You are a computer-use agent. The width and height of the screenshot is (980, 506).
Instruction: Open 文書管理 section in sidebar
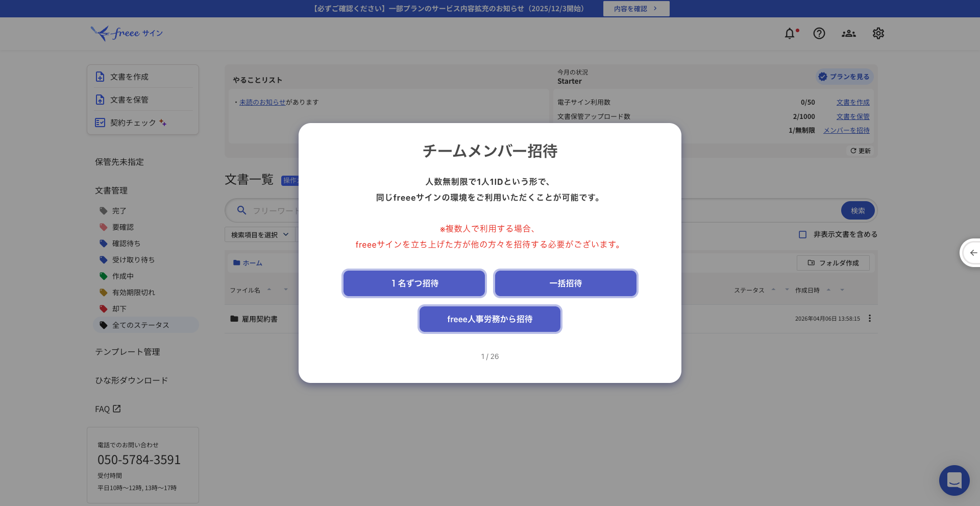(x=111, y=190)
